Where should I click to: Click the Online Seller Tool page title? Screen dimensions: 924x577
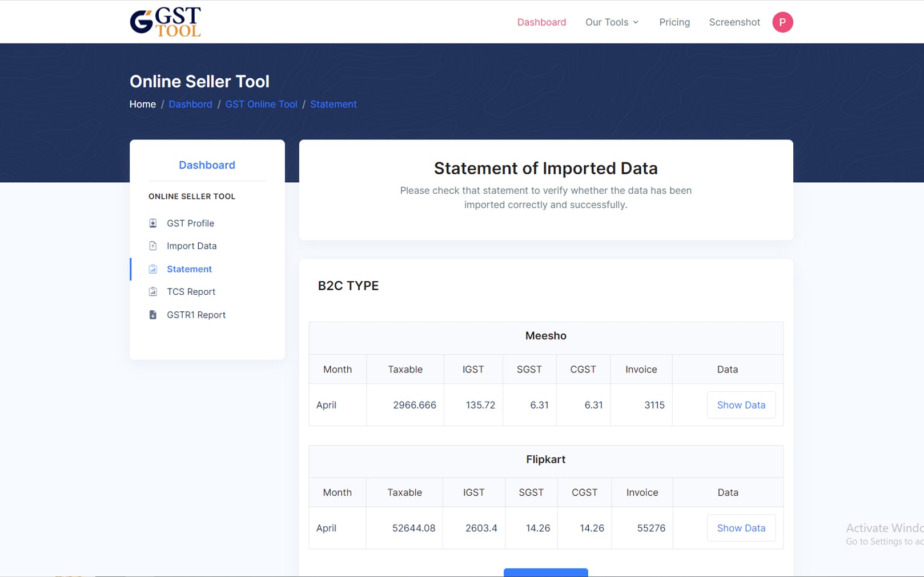click(x=199, y=81)
